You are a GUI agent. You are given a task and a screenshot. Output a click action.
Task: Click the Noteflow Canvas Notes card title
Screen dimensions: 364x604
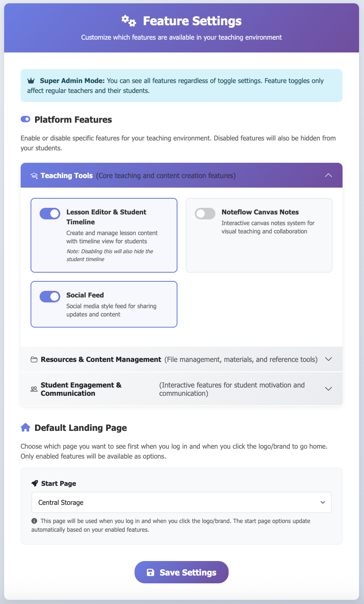(x=260, y=212)
